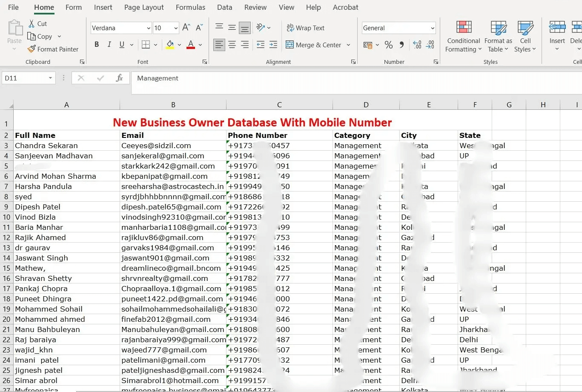The image size is (582, 392).
Task: Open the Font settings dialog launcher
Action: (205, 62)
